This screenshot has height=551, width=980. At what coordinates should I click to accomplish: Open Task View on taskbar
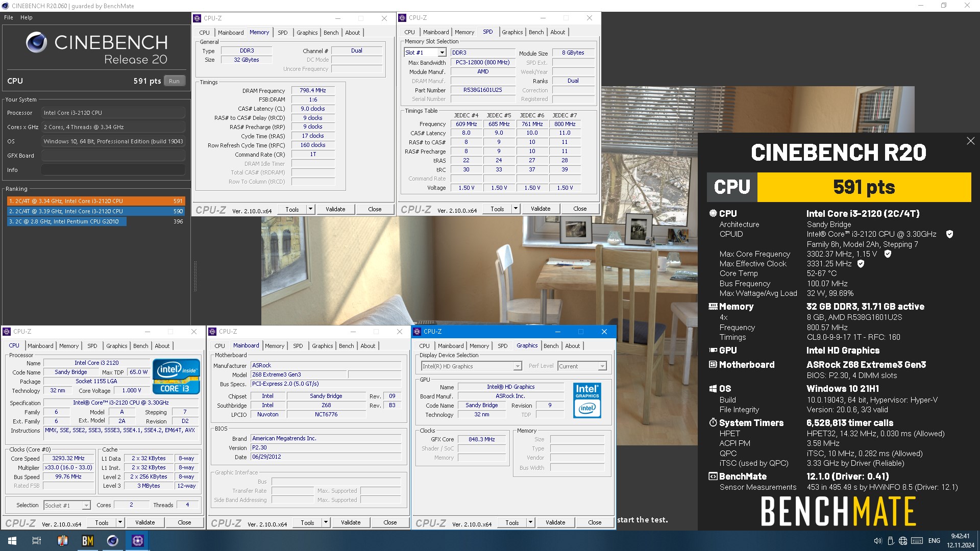point(37,541)
